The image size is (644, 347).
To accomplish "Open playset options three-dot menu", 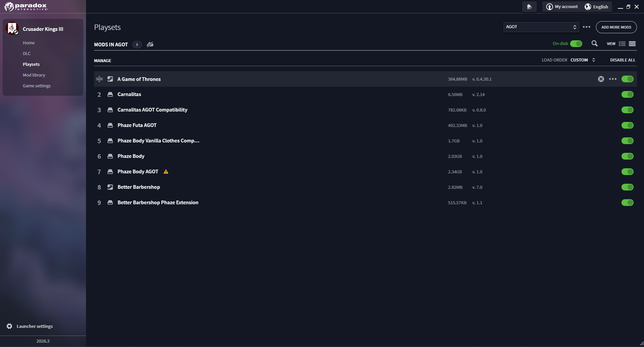I will pyautogui.click(x=587, y=27).
